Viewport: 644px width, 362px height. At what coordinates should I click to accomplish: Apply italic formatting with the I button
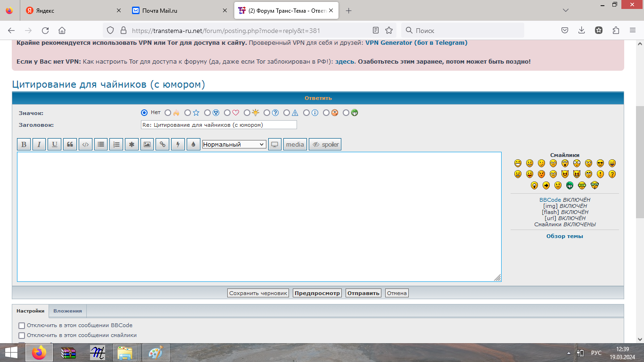click(39, 144)
